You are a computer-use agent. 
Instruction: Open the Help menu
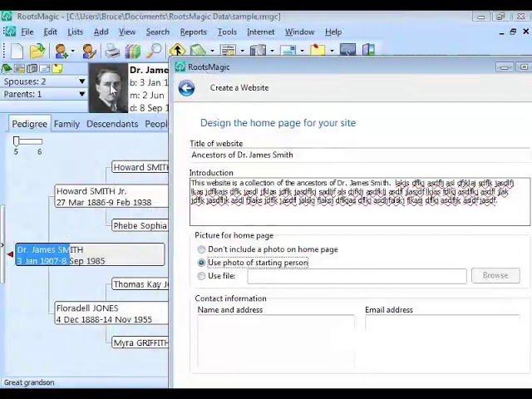coord(333,32)
